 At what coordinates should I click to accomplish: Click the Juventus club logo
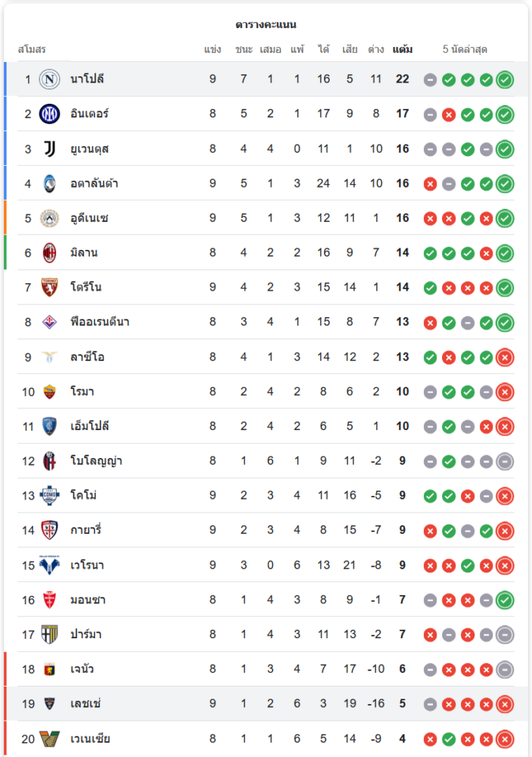pos(49,148)
